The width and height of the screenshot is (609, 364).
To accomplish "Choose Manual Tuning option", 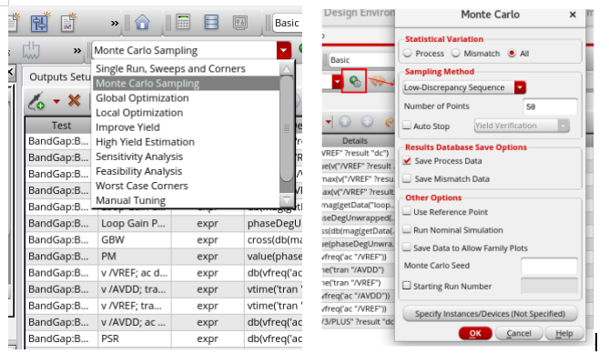I will pos(186,200).
